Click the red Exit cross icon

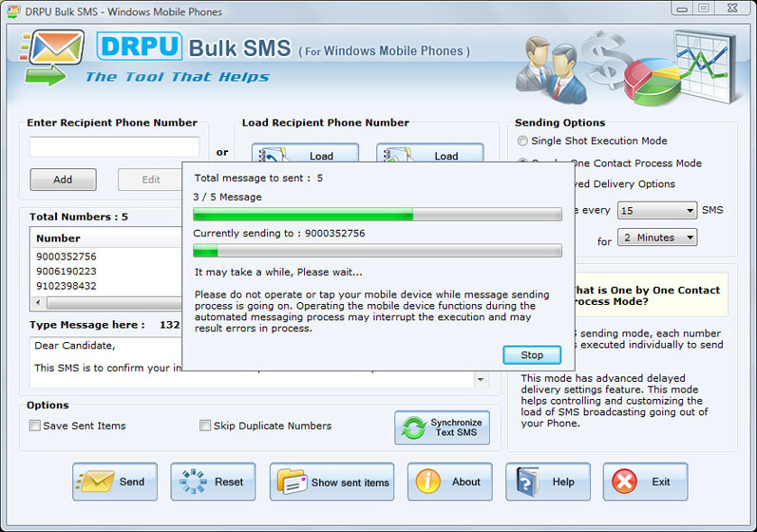click(624, 482)
